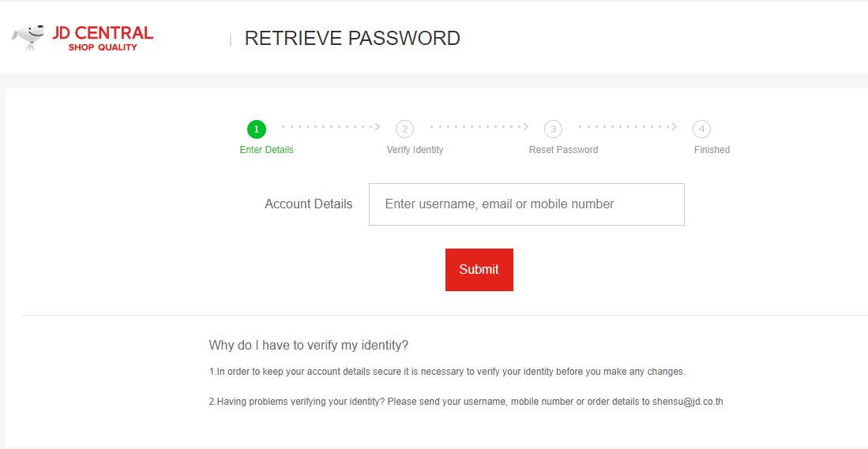Screen dimensions: 868x449
Task: Click the dotted arrow after step 1
Action: click(331, 126)
